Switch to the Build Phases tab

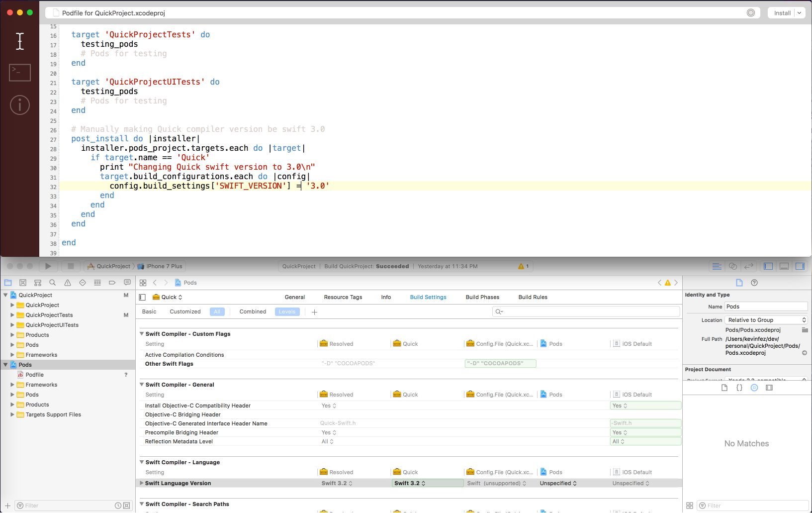click(482, 297)
